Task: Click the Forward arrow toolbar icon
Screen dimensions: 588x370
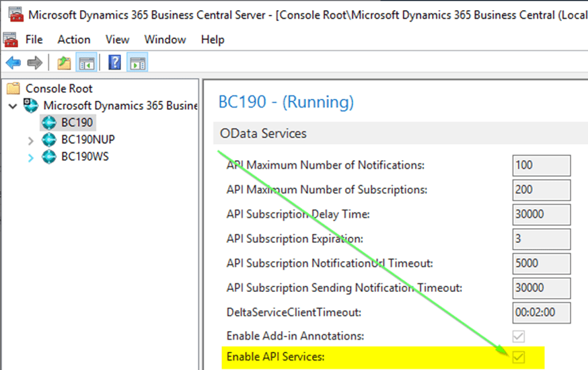Action: point(34,63)
